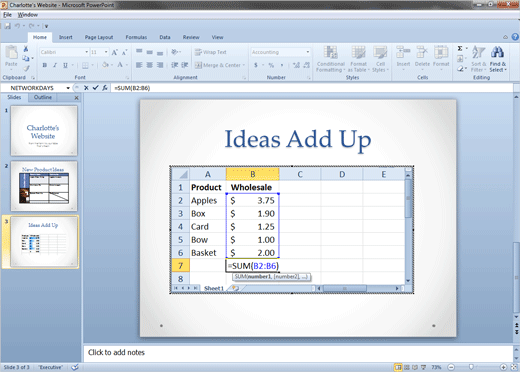Open Find & Select binoculars icon

coord(497,52)
